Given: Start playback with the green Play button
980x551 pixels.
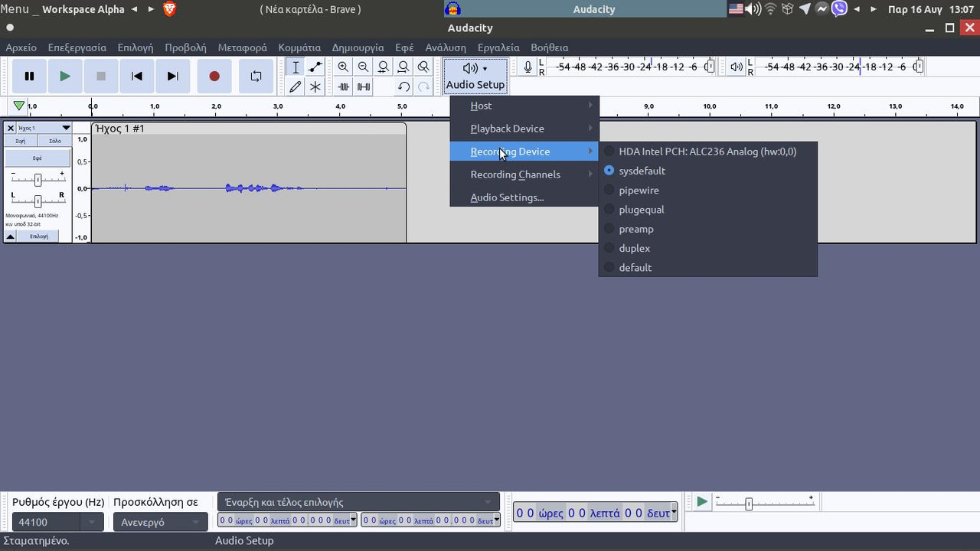Looking at the screenshot, I should tap(65, 76).
